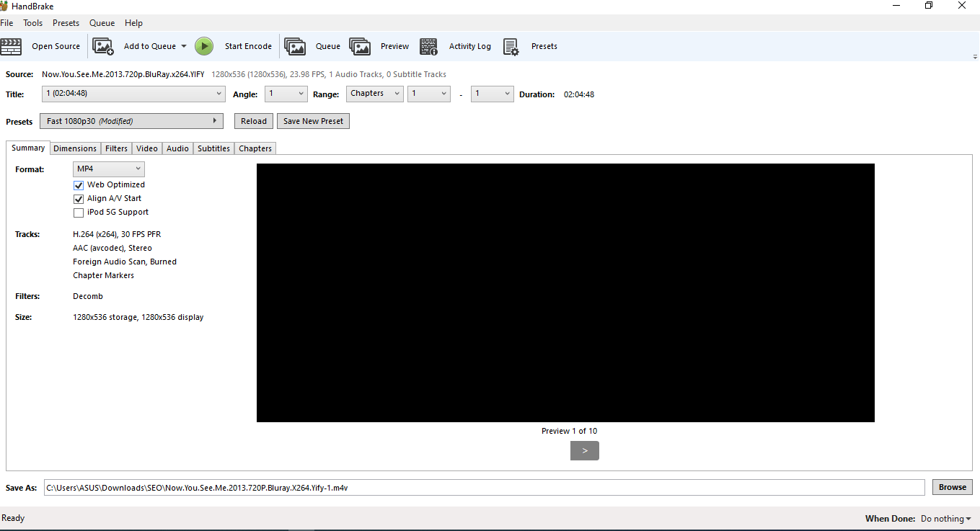Open the Format dropdown

[x=108, y=168]
